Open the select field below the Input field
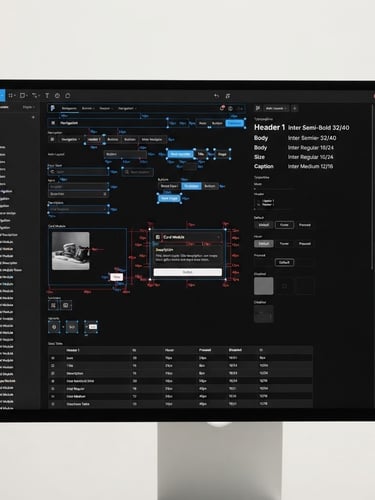 78,194
